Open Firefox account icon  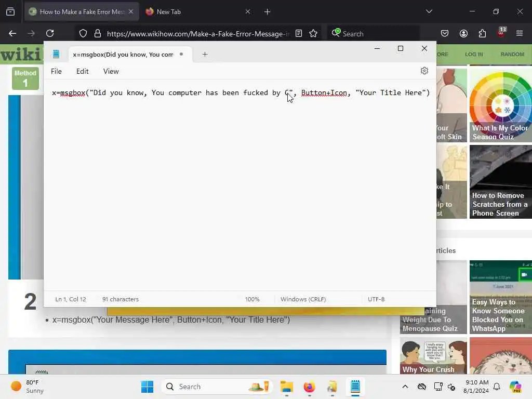point(463,33)
